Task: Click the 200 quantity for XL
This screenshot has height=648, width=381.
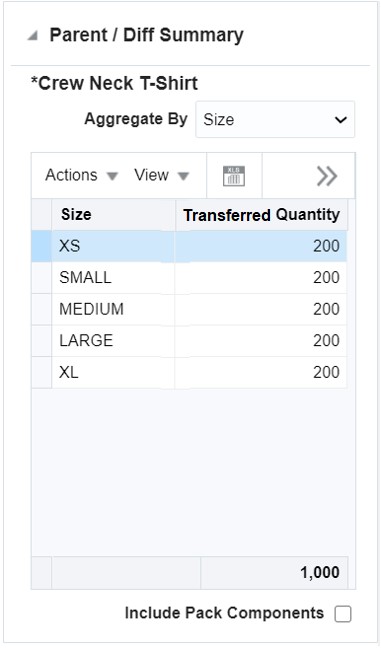Action: 326,372
